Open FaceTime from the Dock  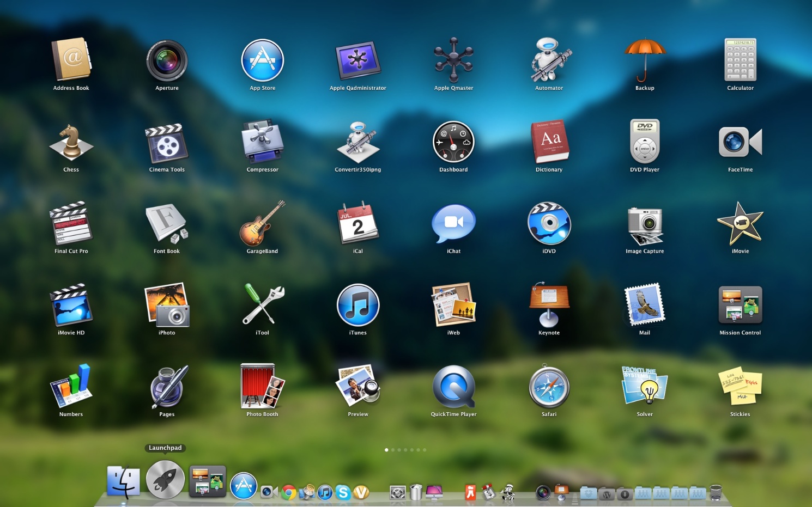coord(269,492)
